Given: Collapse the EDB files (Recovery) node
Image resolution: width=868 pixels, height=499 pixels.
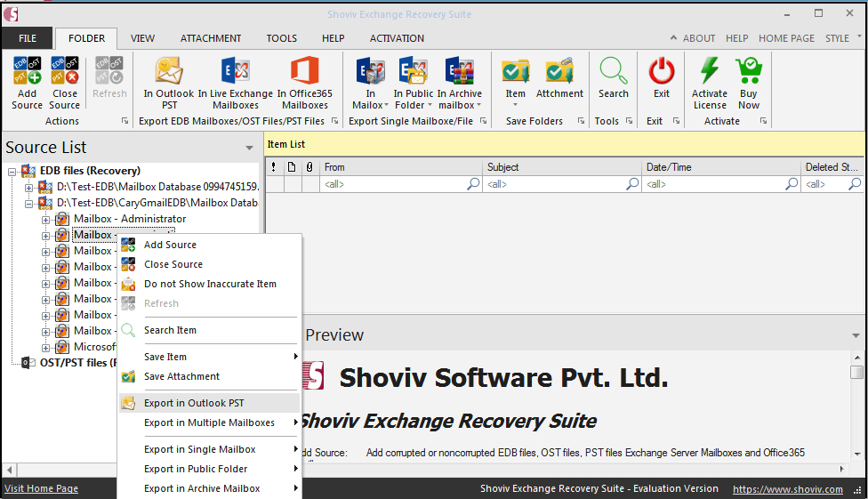Looking at the screenshot, I should tap(12, 171).
